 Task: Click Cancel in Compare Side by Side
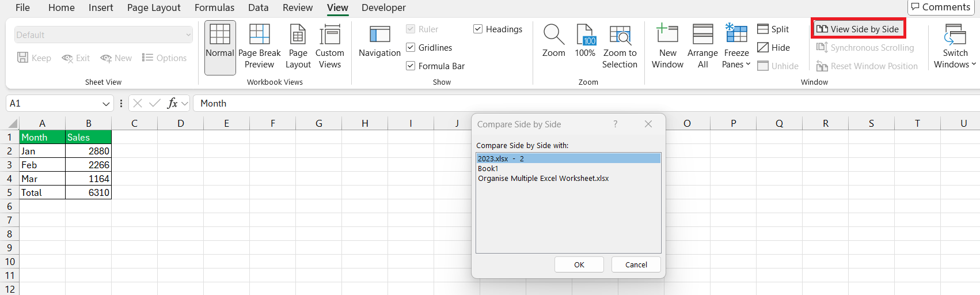pos(636,264)
